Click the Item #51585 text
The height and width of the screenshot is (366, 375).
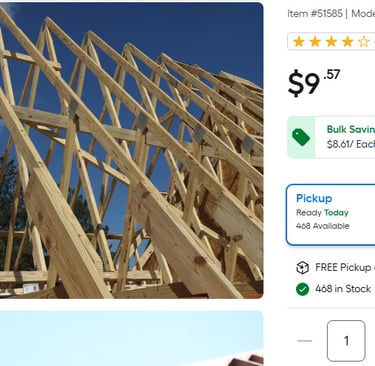point(315,14)
